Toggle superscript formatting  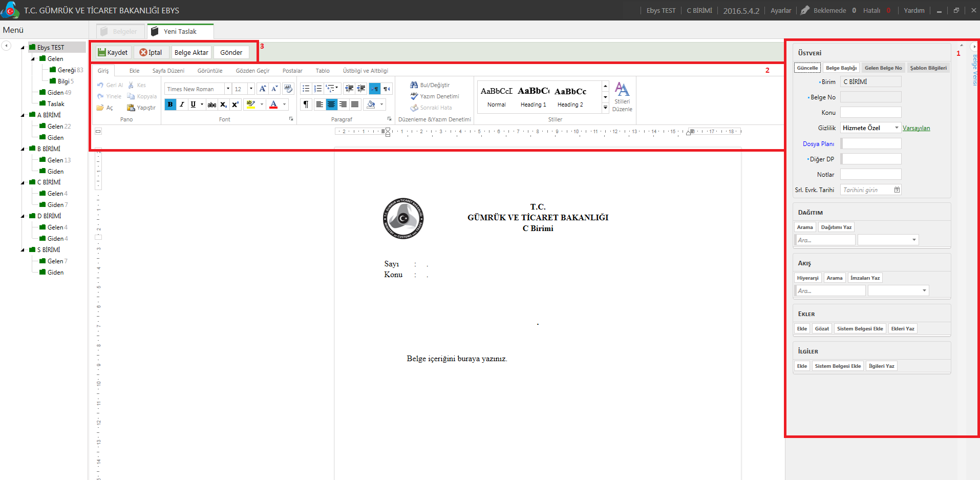235,105
